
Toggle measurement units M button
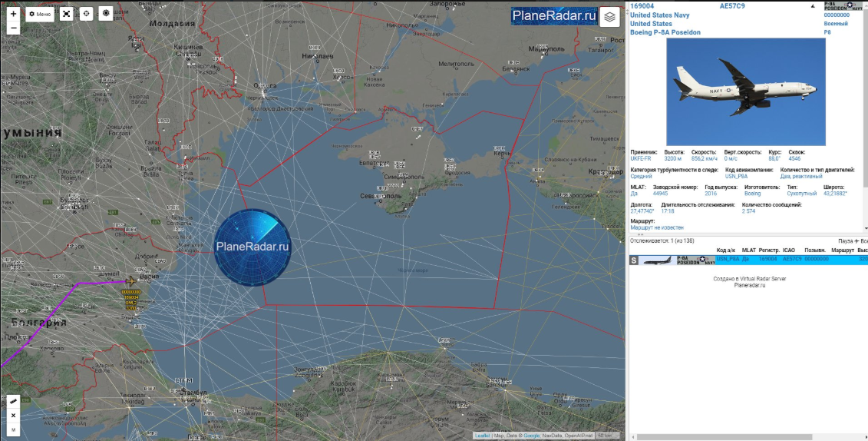coord(13,429)
